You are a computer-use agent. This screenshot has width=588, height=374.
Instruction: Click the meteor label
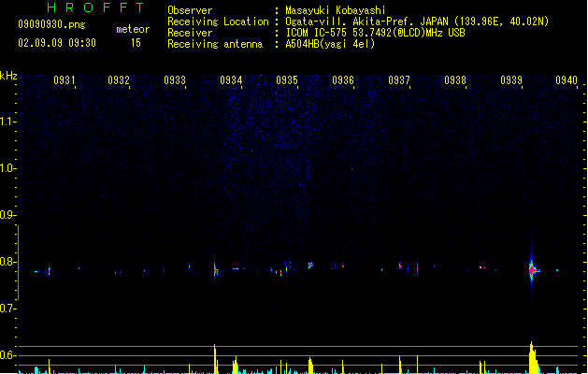(x=133, y=29)
